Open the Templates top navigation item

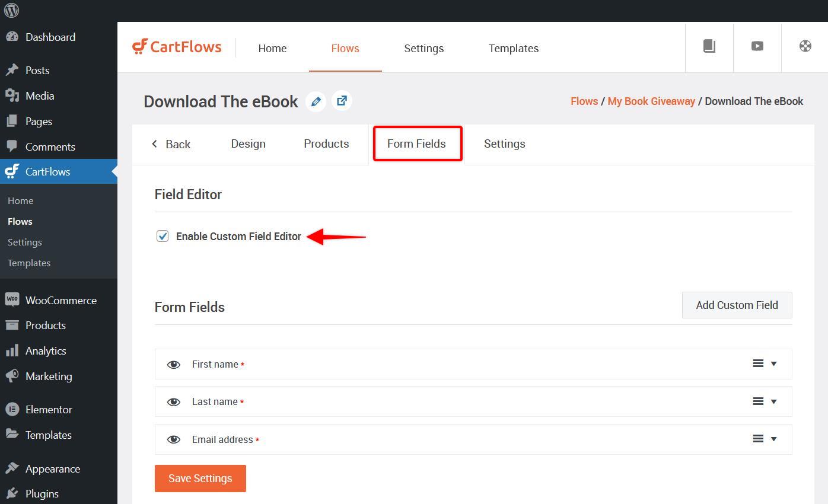tap(513, 48)
